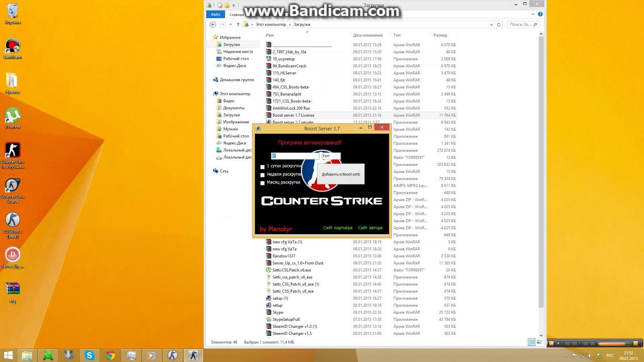Click the Boost Server title bar icon
The height and width of the screenshot is (362, 644).
tap(259, 129)
